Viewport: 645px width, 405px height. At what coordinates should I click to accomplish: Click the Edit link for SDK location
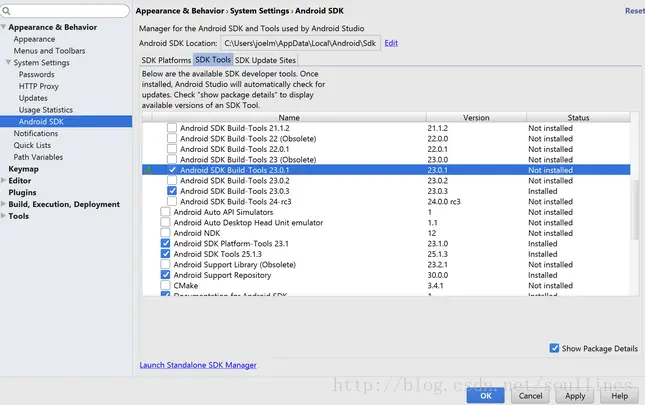391,43
